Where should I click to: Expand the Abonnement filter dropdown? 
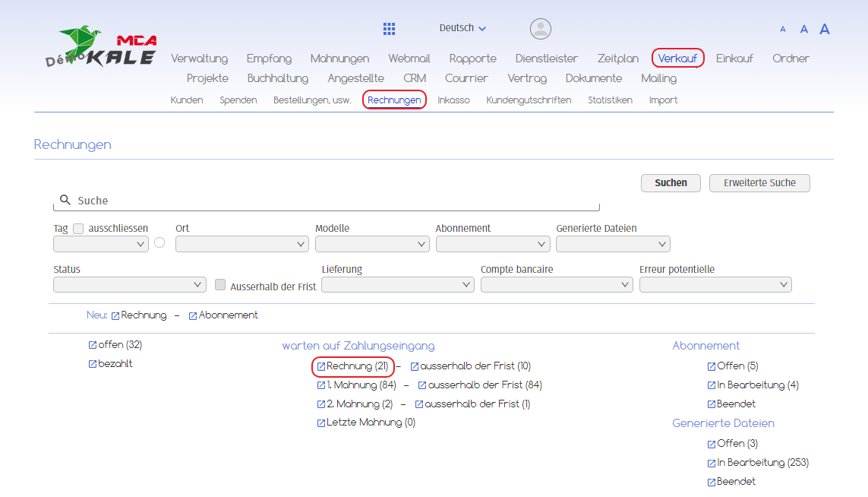493,244
